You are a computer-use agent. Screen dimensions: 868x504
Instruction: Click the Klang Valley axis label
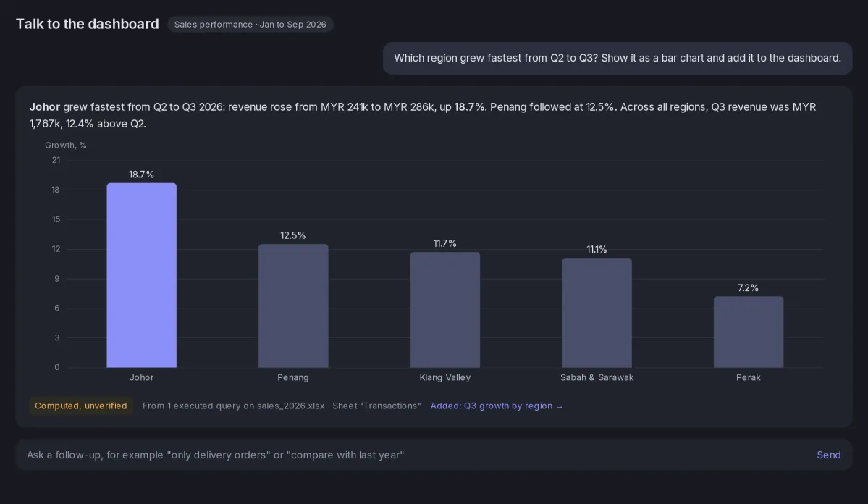(445, 377)
